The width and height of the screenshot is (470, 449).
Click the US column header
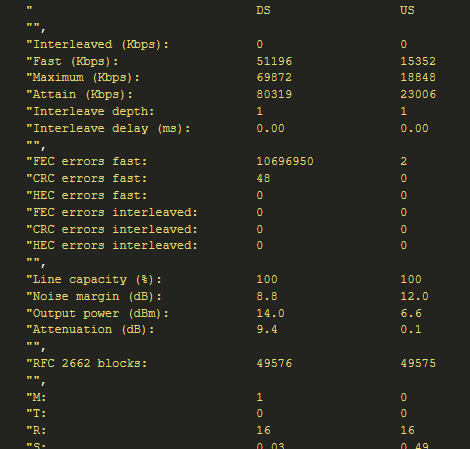point(407,10)
